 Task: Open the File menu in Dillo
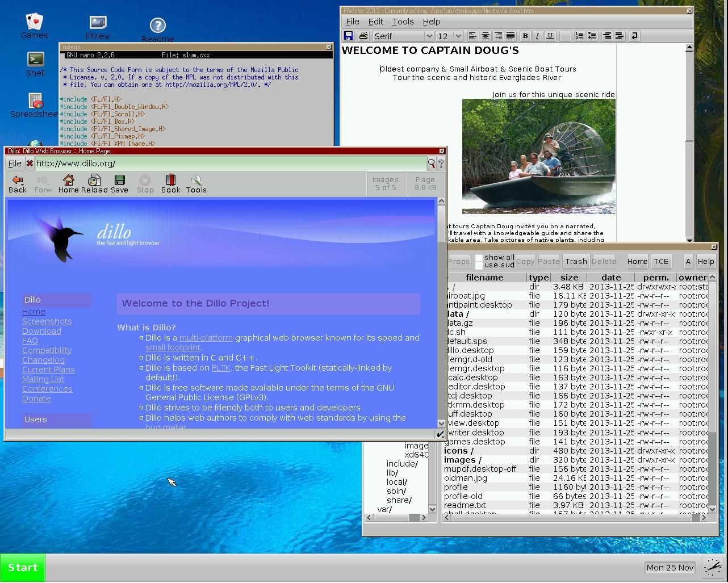[14, 163]
